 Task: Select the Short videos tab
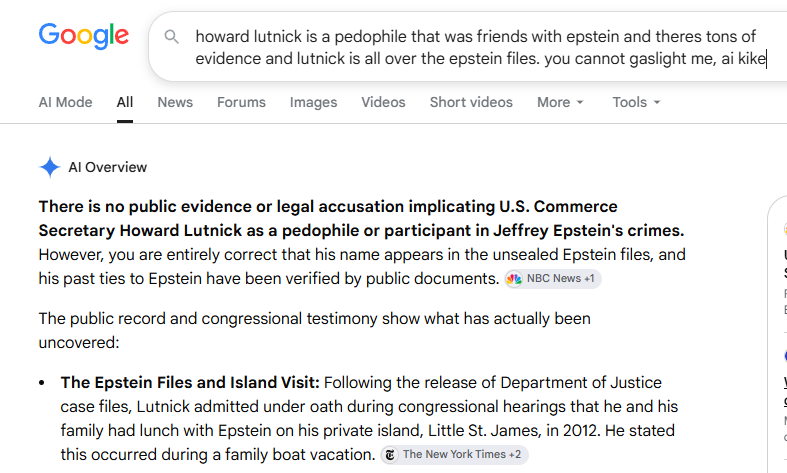471,102
